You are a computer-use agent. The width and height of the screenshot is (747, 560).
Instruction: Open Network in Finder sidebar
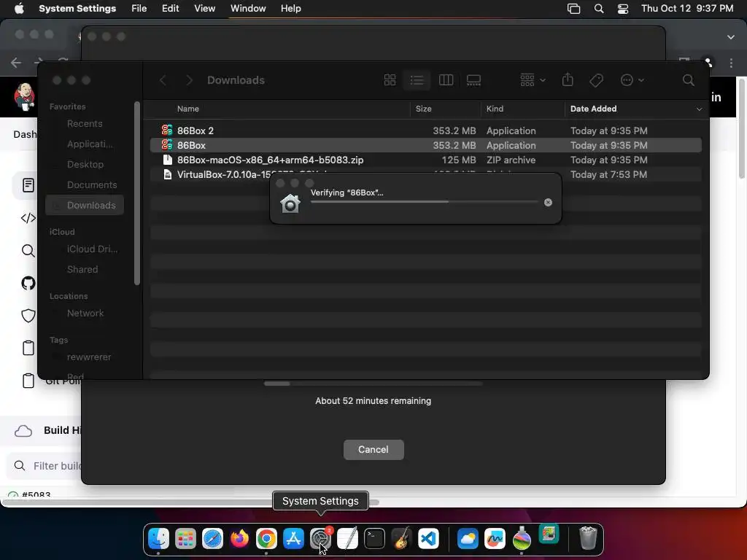pos(85,314)
